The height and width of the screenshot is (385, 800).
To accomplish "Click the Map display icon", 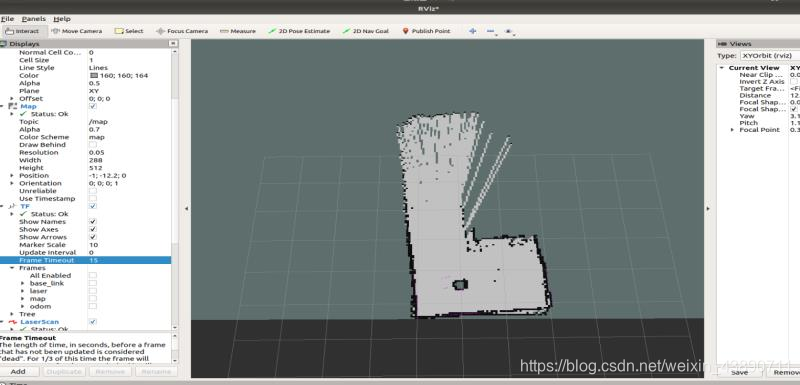I will 13,106.
